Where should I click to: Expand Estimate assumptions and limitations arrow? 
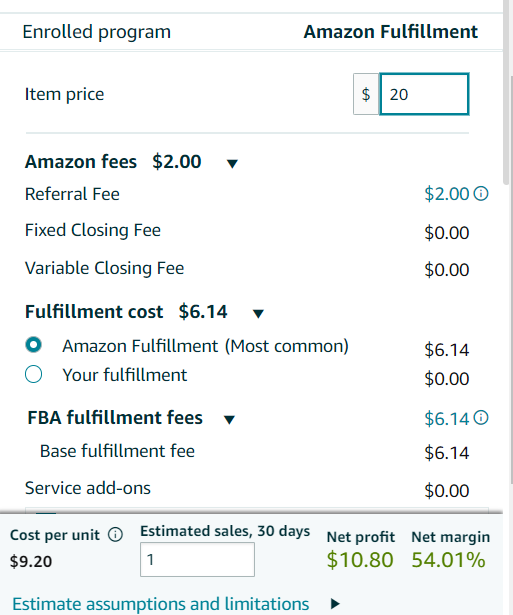point(335,604)
